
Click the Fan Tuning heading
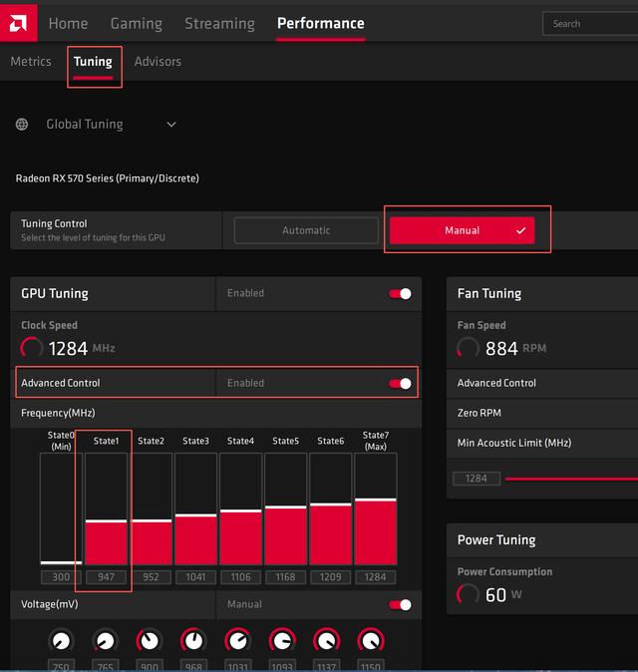[489, 293]
